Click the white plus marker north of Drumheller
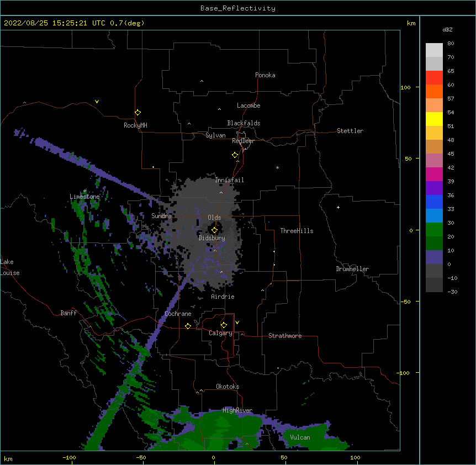 tap(338, 207)
